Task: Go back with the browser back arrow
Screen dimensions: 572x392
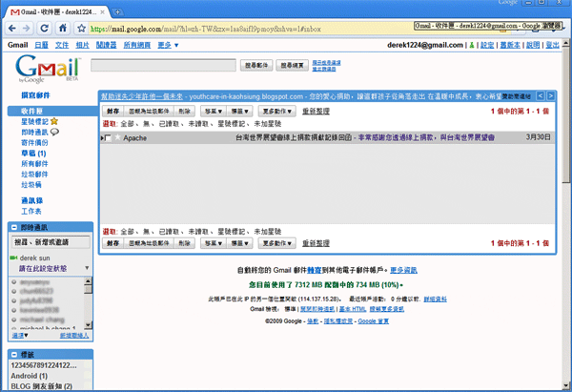Action: pyautogui.click(x=12, y=28)
